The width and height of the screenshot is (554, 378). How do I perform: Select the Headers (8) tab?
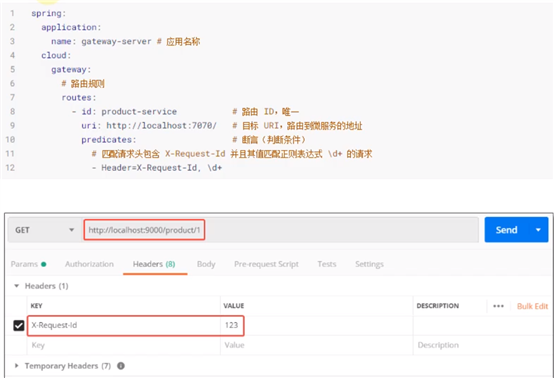coord(154,264)
